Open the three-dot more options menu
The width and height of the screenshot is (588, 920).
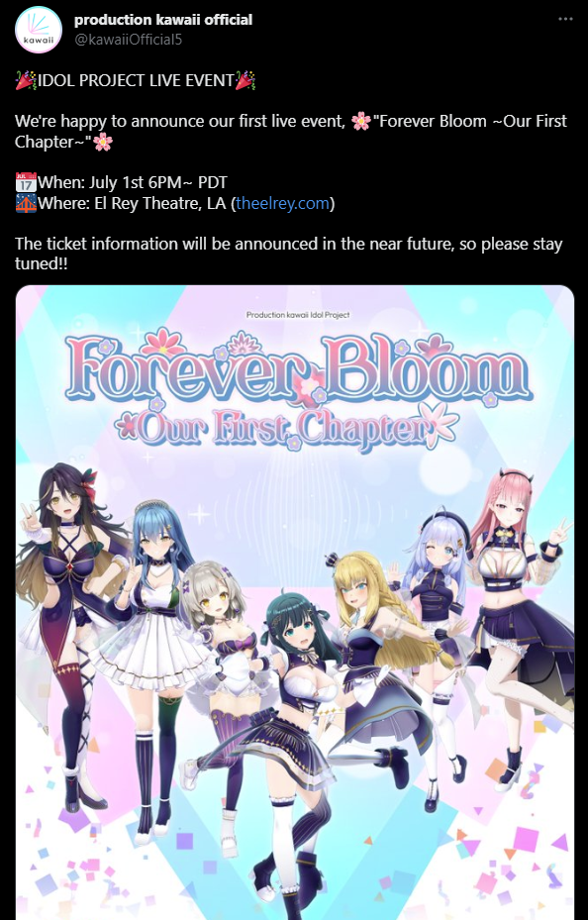[x=565, y=20]
